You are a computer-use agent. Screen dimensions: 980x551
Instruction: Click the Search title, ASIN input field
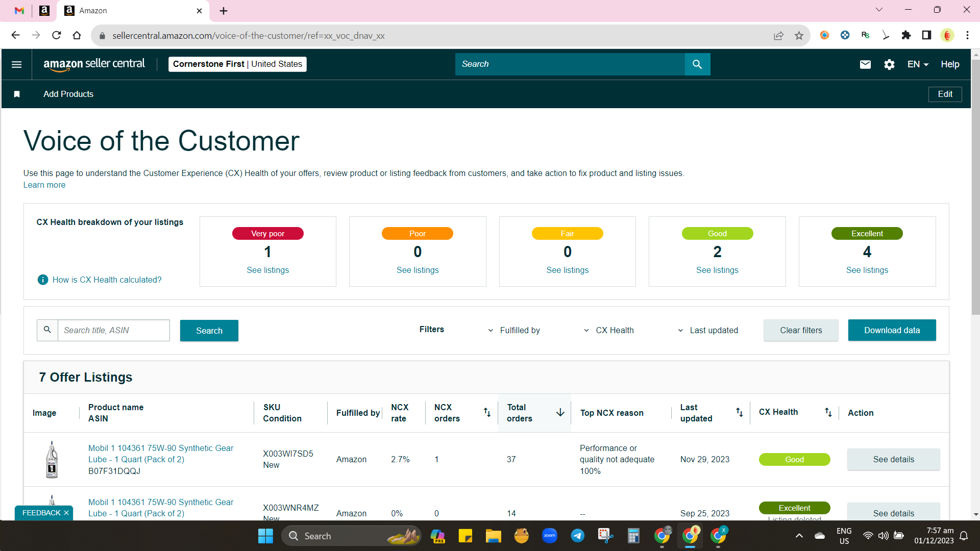[113, 330]
